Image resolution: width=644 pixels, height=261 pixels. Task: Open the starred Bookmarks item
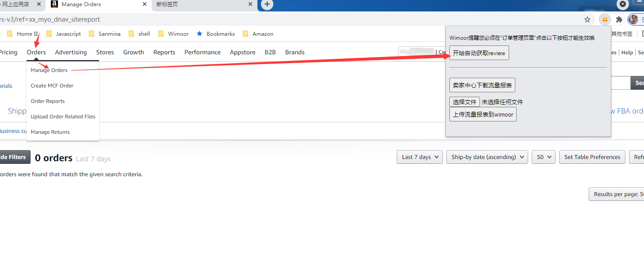(x=216, y=34)
